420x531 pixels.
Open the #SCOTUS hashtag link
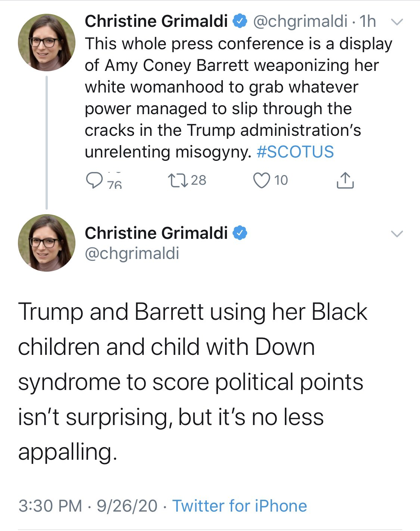click(x=295, y=152)
